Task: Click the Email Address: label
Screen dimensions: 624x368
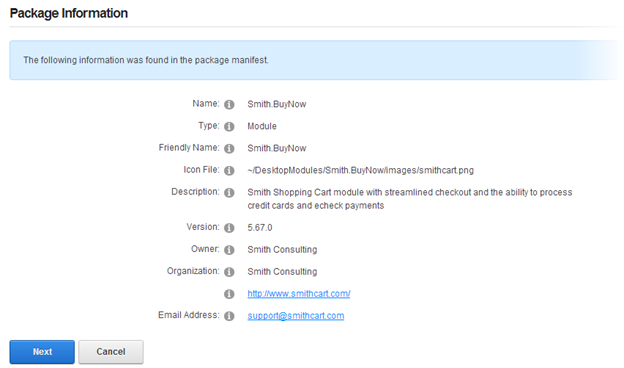Action: 189,315
